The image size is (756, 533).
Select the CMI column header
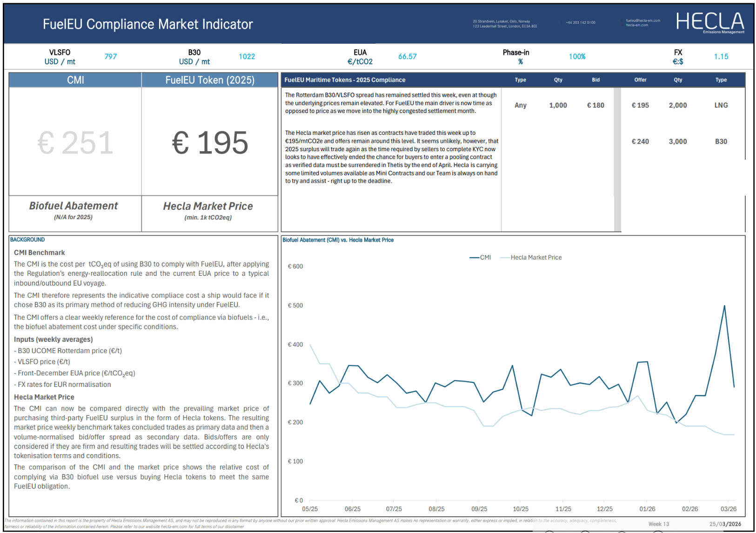pyautogui.click(x=75, y=80)
